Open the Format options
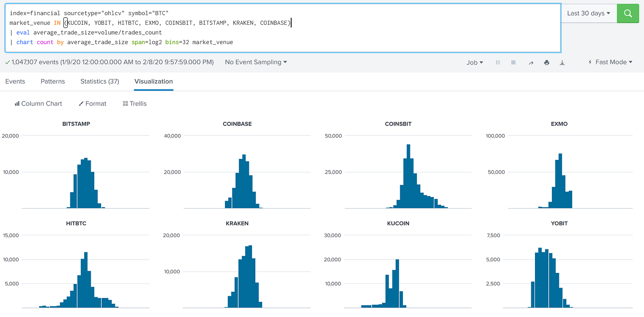 (x=92, y=103)
